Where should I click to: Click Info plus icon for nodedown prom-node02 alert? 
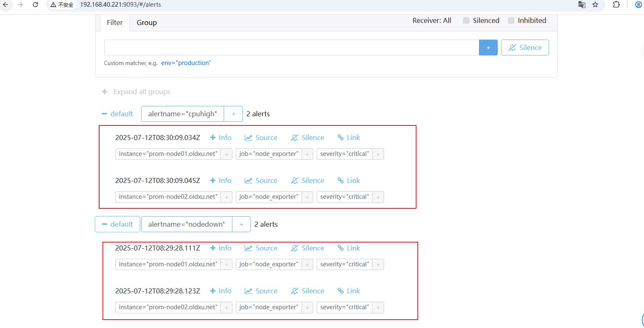click(x=213, y=291)
